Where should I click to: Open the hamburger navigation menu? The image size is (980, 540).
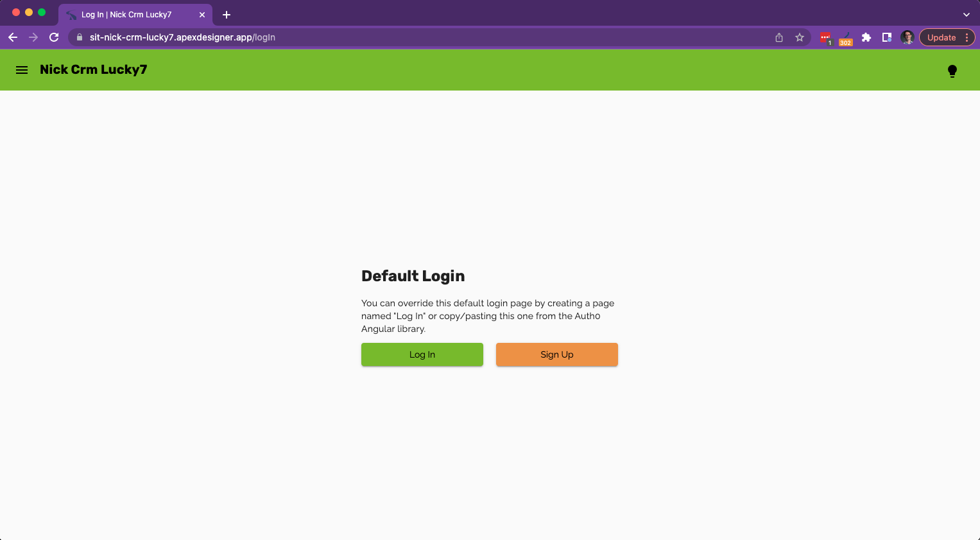pyautogui.click(x=22, y=70)
